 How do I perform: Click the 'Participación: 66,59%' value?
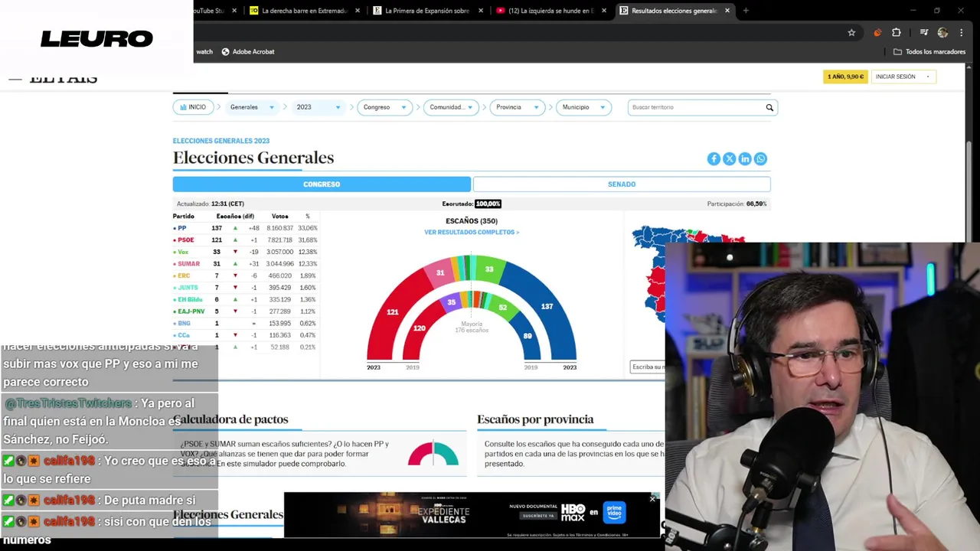pyautogui.click(x=756, y=204)
